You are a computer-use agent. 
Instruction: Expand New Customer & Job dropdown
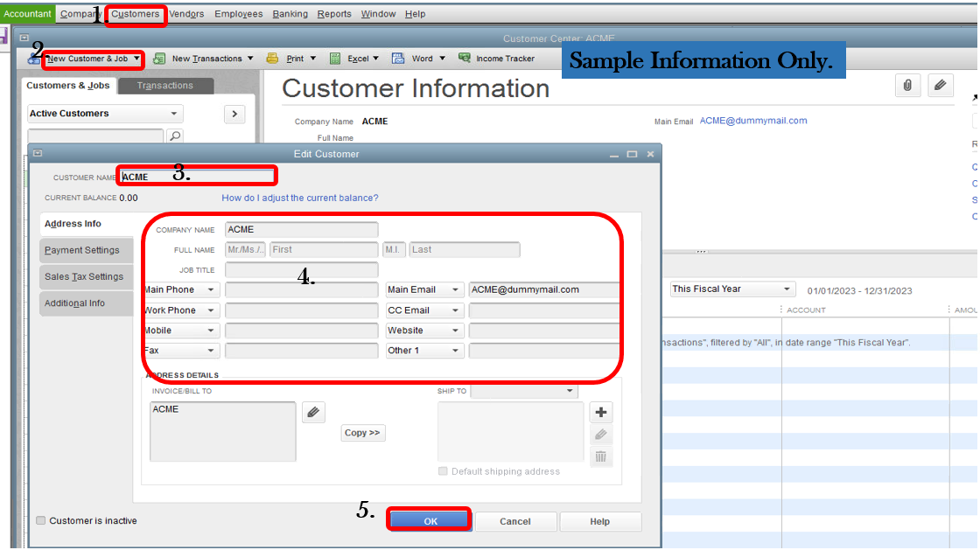point(136,59)
